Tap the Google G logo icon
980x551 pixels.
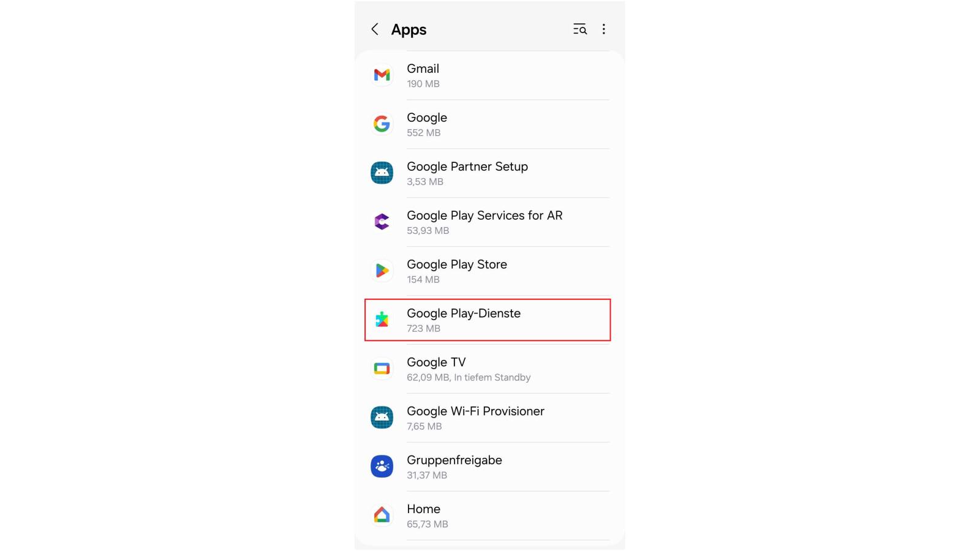382,124
